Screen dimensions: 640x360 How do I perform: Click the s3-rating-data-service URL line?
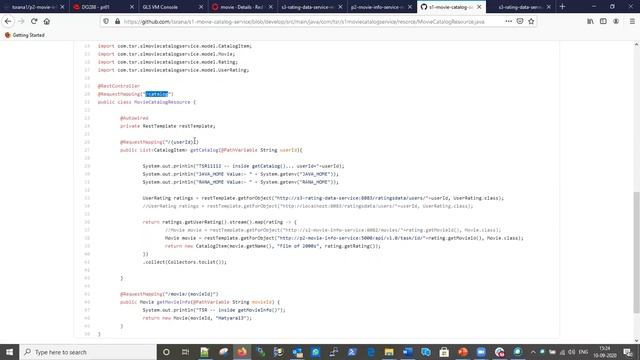pos(323,198)
